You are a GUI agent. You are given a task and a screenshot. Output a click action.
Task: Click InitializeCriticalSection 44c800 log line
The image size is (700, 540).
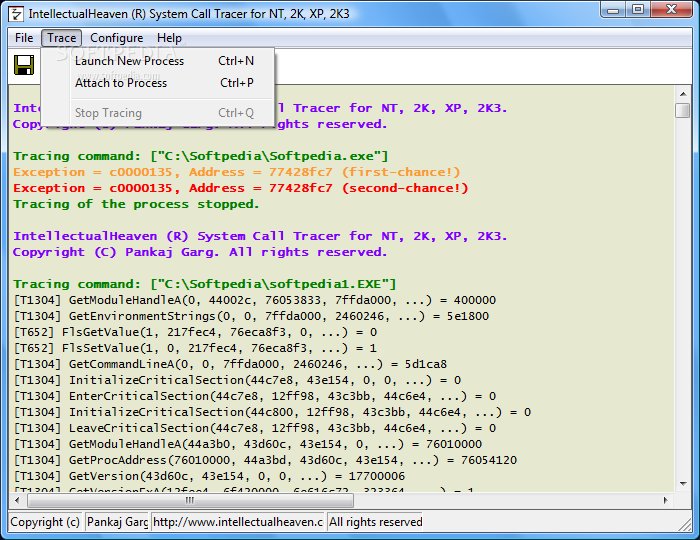point(272,412)
